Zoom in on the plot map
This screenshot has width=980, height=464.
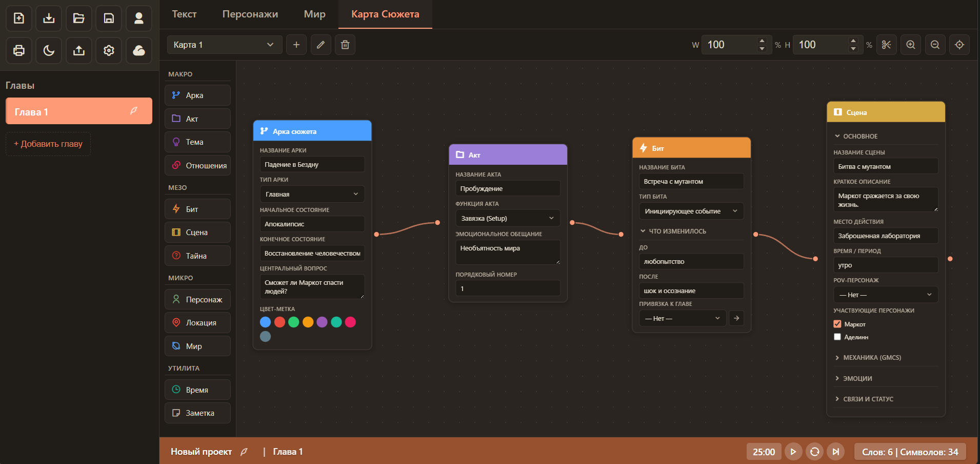pyautogui.click(x=911, y=45)
